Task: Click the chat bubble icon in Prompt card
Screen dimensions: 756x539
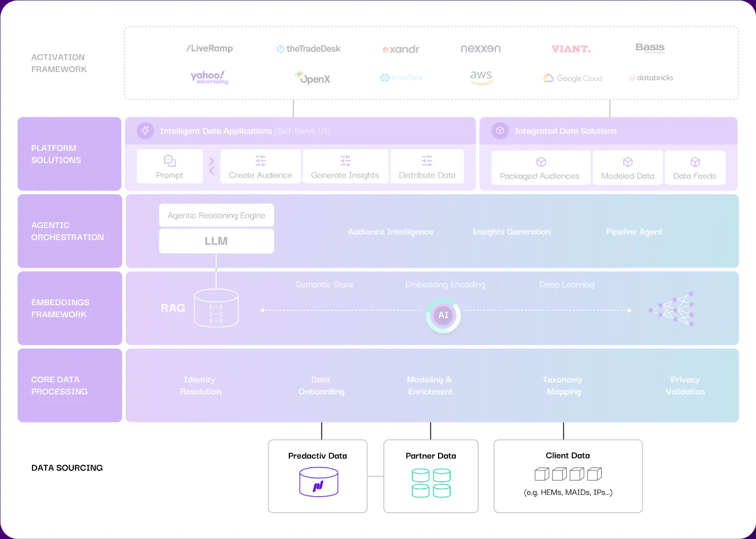Action: pyautogui.click(x=170, y=161)
